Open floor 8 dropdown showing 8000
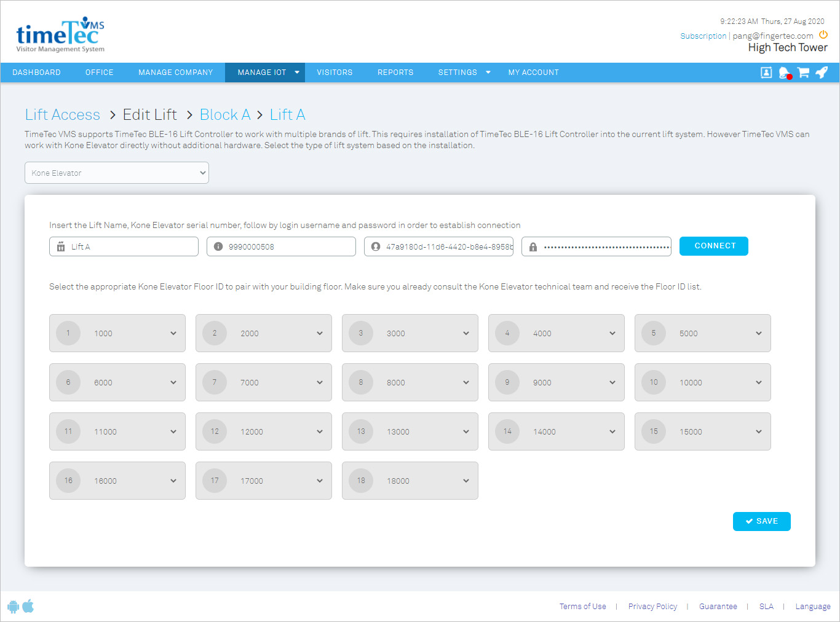 (x=410, y=382)
